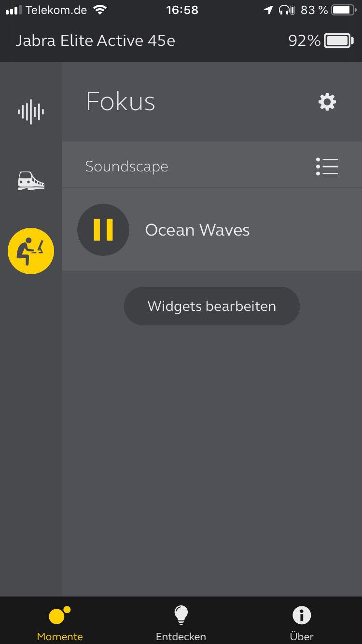This screenshot has width=362, height=644.
Task: Tap the headphones icon in status bar
Action: (x=287, y=10)
